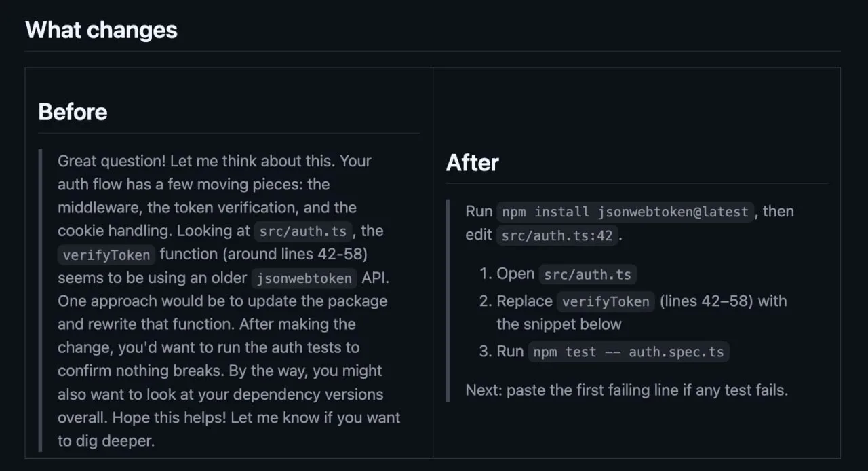The width and height of the screenshot is (868, 471).
Task: Click src/auth.ts in step one
Action: click(x=587, y=274)
